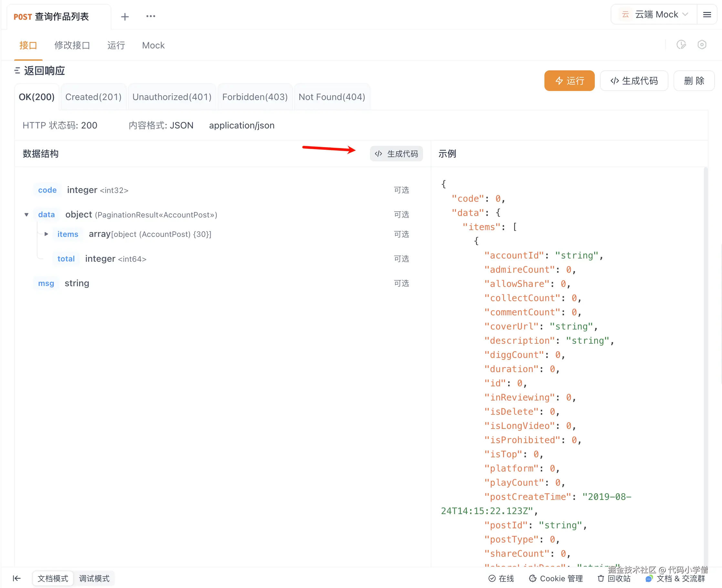Switch to 文档模式 mode
722x588 pixels.
(x=53, y=578)
